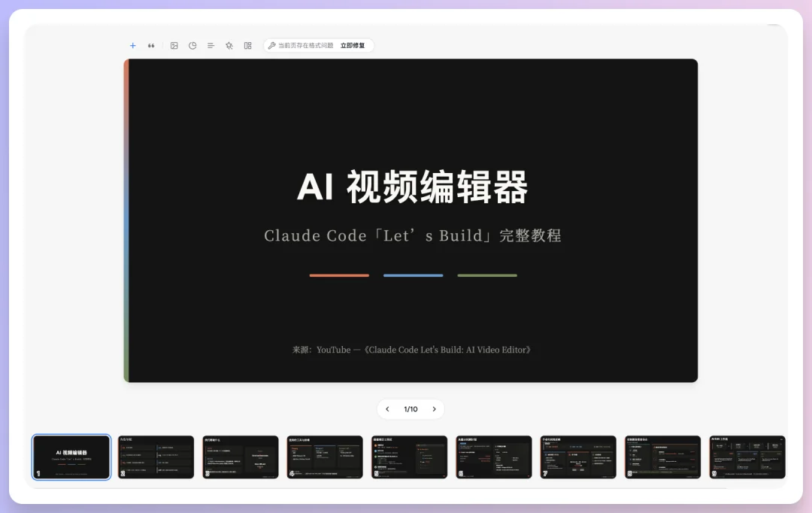Select the AI 视频编辑器 title slide thumbnail
Screen dimensions: 812x513
tap(71, 457)
